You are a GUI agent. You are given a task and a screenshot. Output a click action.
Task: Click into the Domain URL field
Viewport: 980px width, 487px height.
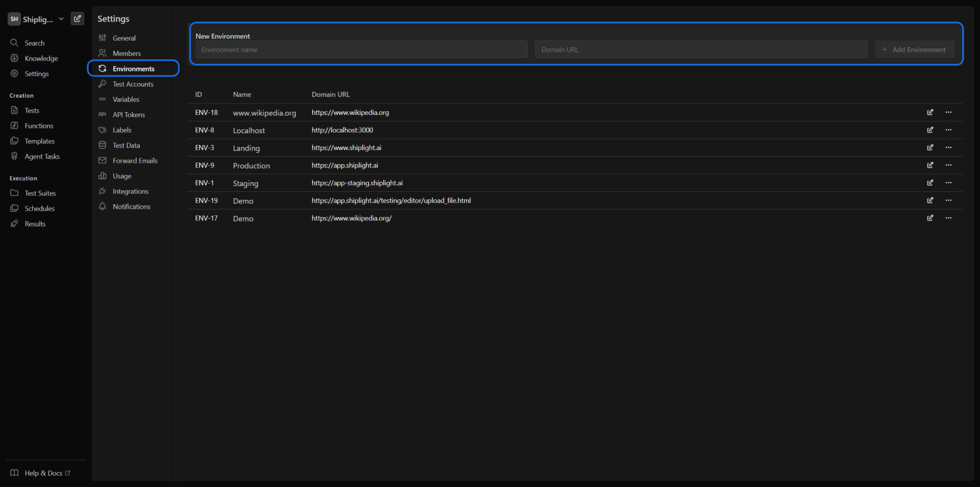pyautogui.click(x=701, y=50)
